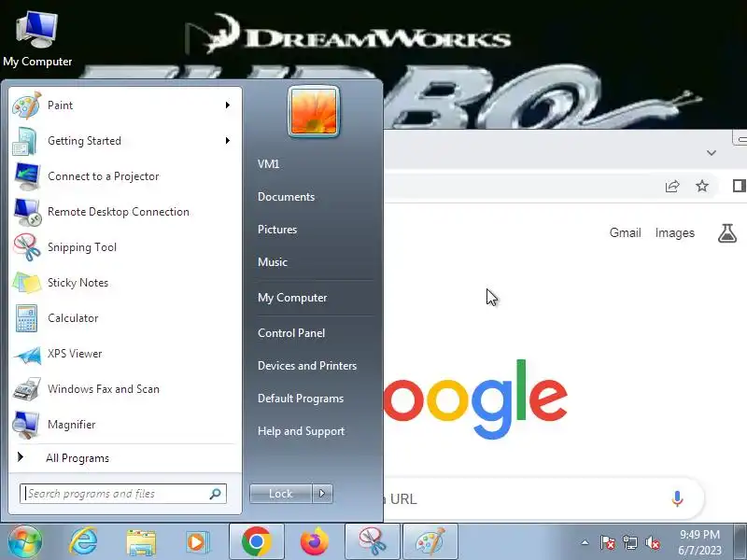Open the taskbar clock and date
The width and height of the screenshot is (747, 560).
699,542
